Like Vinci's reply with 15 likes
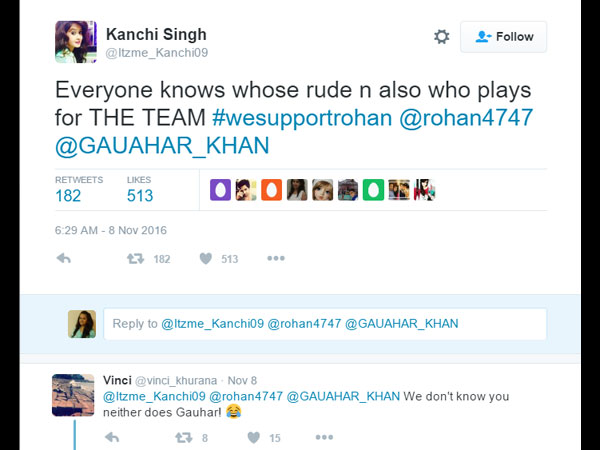 [254, 437]
